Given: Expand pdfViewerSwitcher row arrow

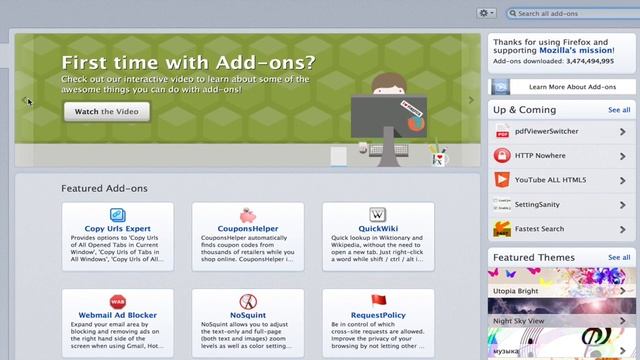Looking at the screenshot, I should click(x=622, y=131).
